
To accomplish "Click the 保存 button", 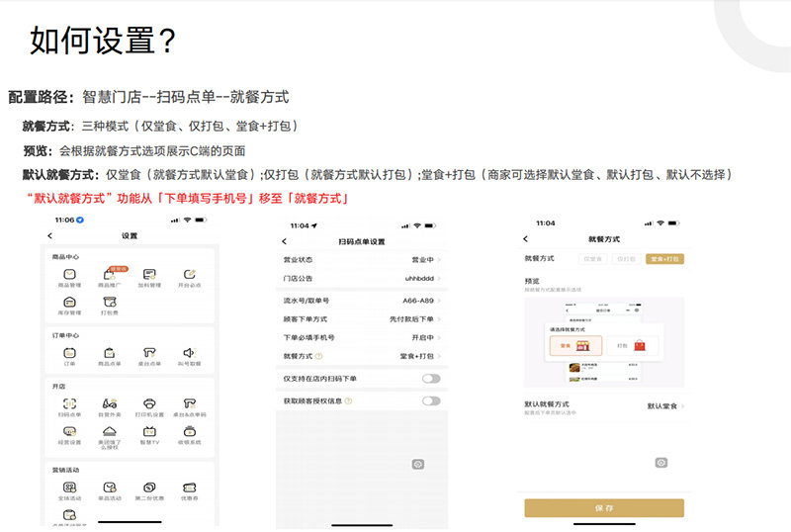I will tap(604, 507).
